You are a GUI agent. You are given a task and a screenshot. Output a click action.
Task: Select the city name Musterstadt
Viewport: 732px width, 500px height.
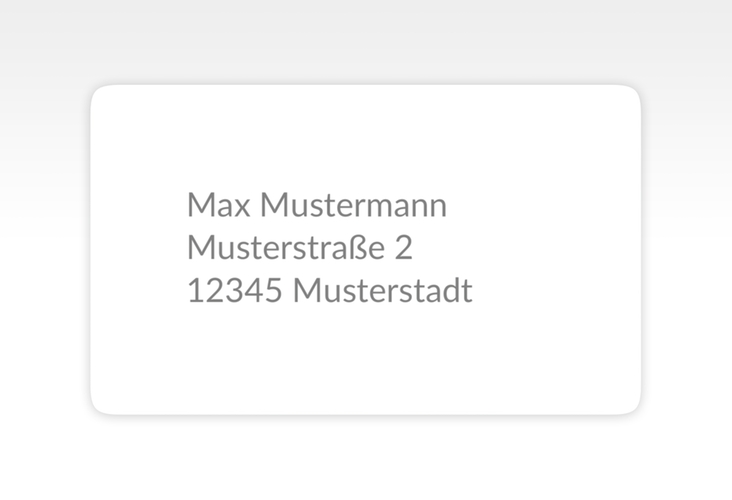383,290
